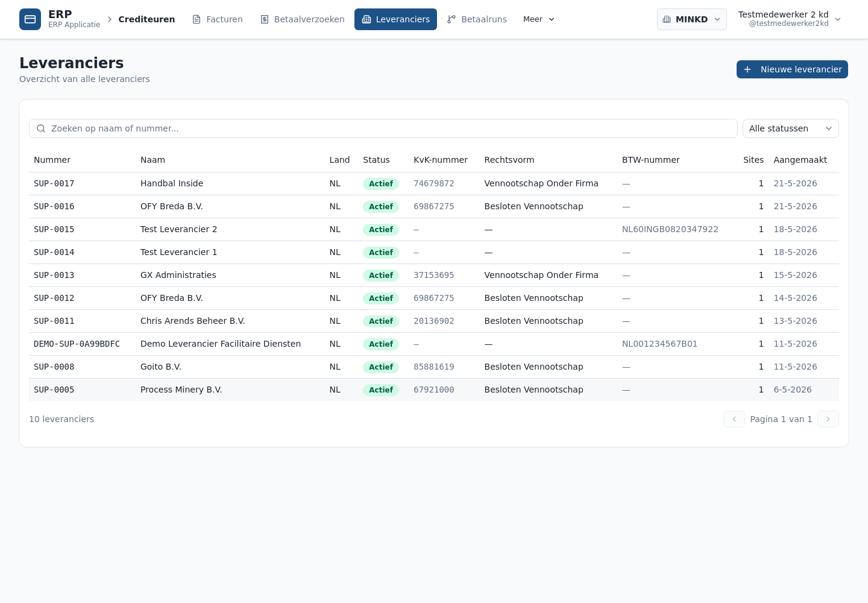
Task: Click the Nieuwe leverancier button
Action: (792, 69)
